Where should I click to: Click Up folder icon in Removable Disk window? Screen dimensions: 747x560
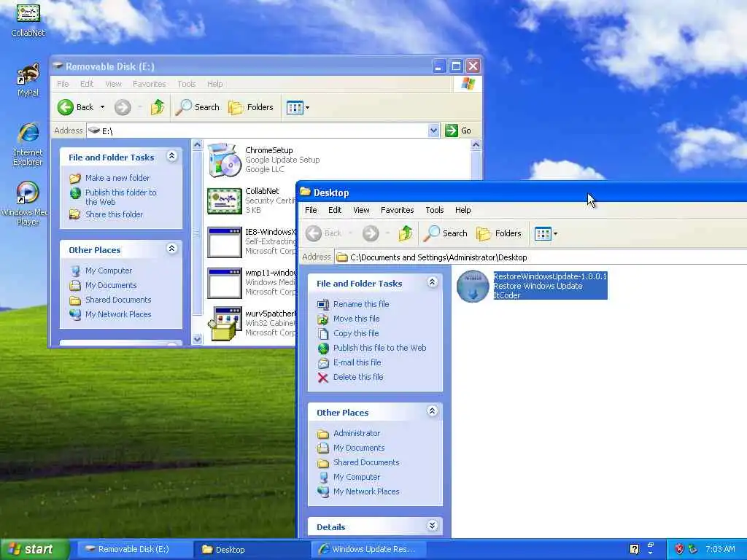(x=158, y=107)
